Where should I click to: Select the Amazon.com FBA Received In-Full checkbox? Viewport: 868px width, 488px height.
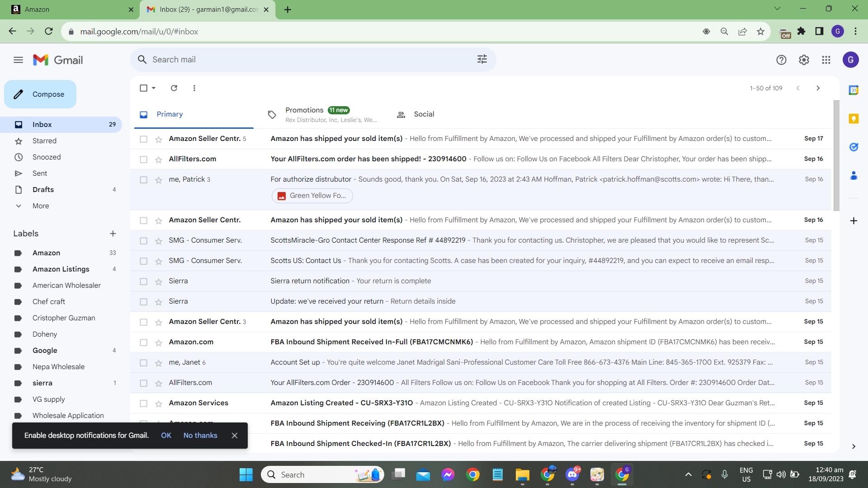[143, 343]
